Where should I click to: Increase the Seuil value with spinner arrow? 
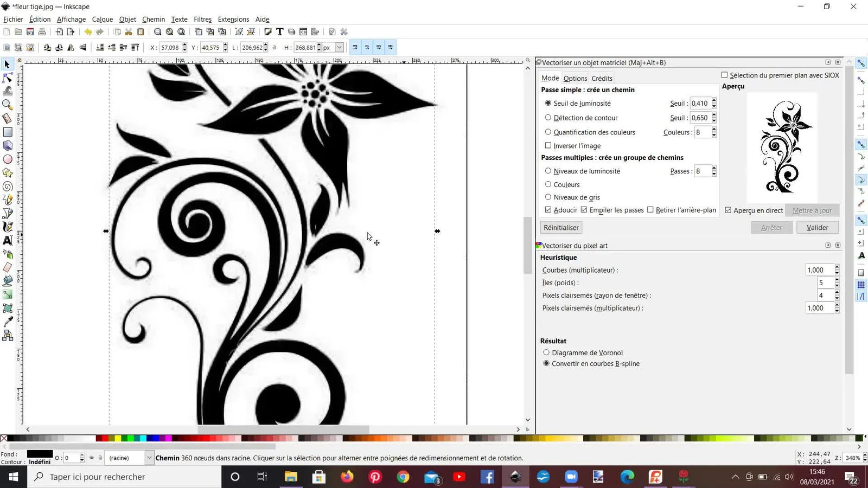click(x=713, y=101)
